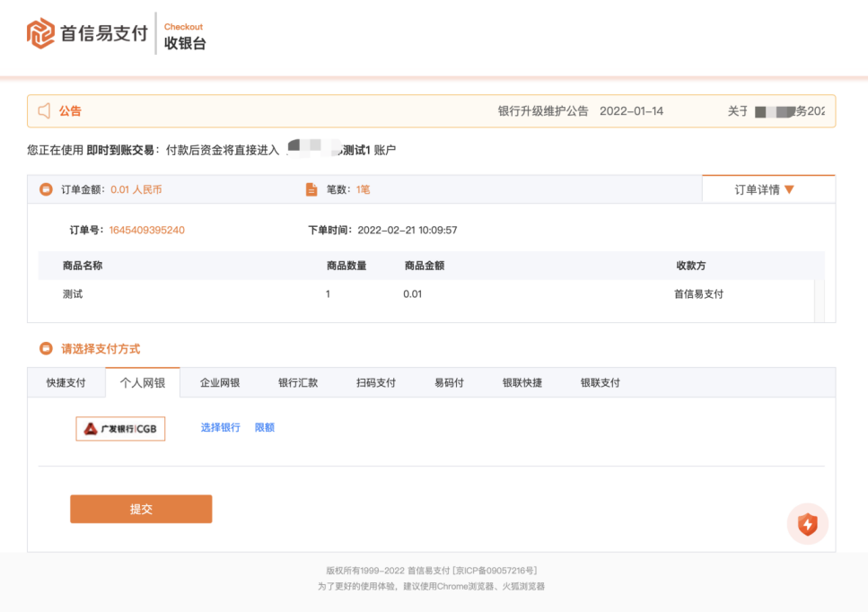Switch to the 银行汇款 tab
Screen dimensions: 868x612
pos(298,382)
